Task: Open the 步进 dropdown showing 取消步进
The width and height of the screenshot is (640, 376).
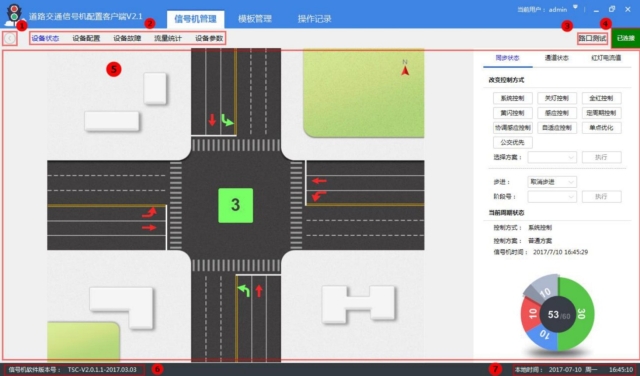Action: (552, 182)
